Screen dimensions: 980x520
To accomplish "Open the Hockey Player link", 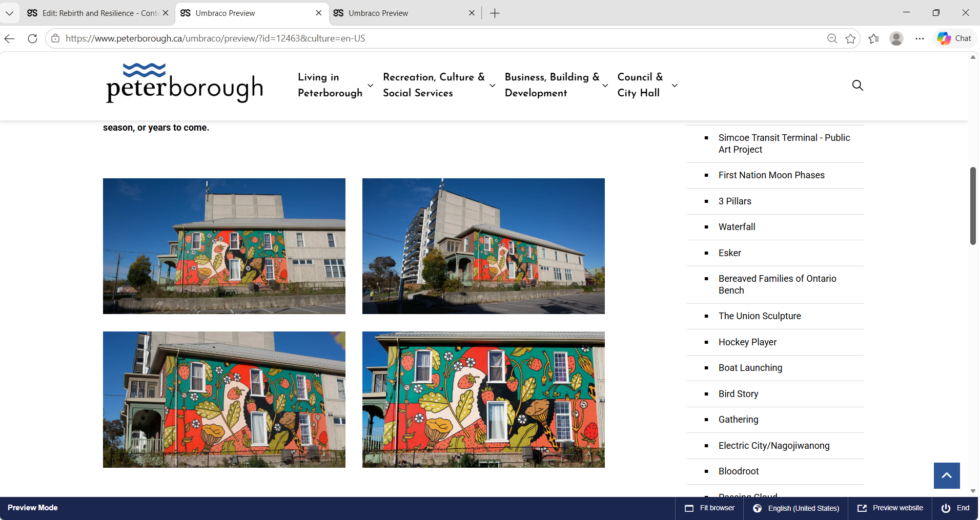I will 747,342.
